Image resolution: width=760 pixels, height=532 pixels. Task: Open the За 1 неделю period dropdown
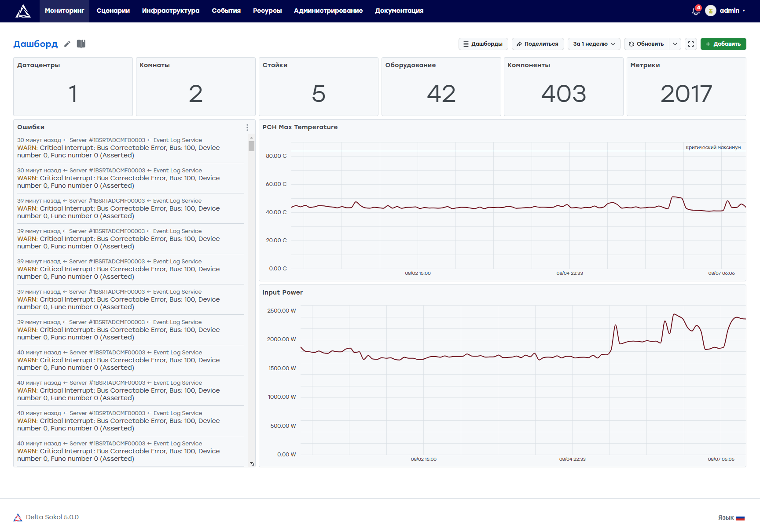point(594,44)
